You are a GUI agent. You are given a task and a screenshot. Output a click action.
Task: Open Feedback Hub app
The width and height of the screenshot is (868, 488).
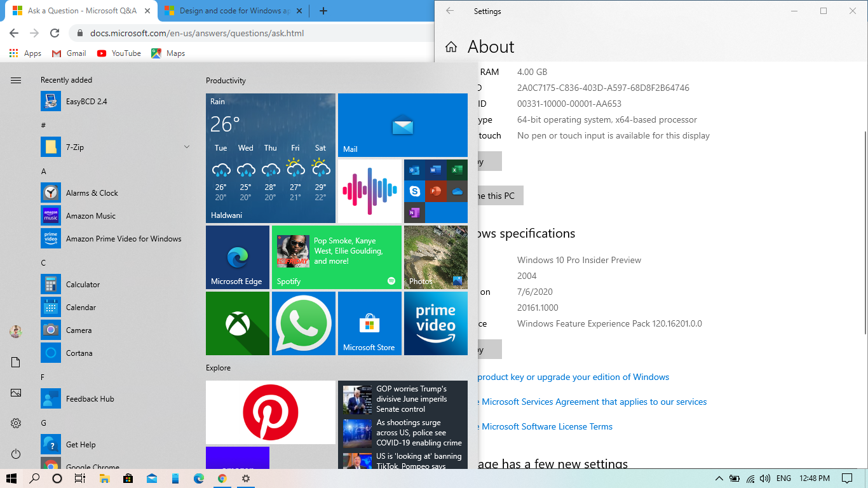(116, 399)
